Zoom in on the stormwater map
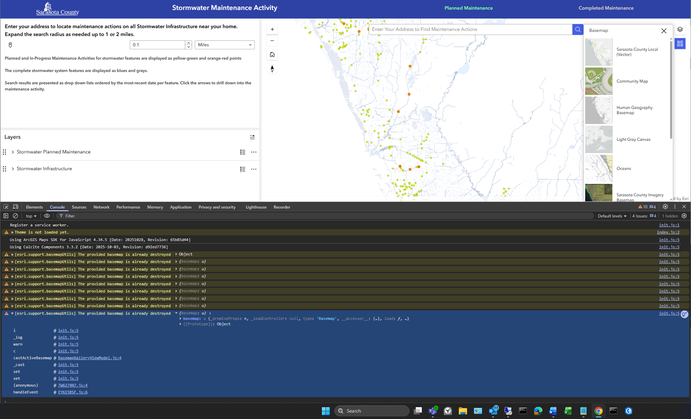The image size is (691, 419). [273, 29]
